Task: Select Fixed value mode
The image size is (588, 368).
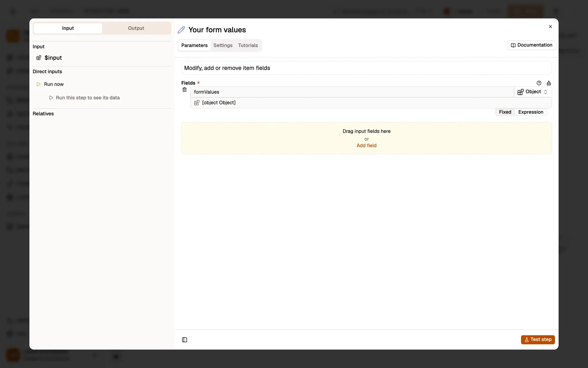Action: [x=505, y=112]
